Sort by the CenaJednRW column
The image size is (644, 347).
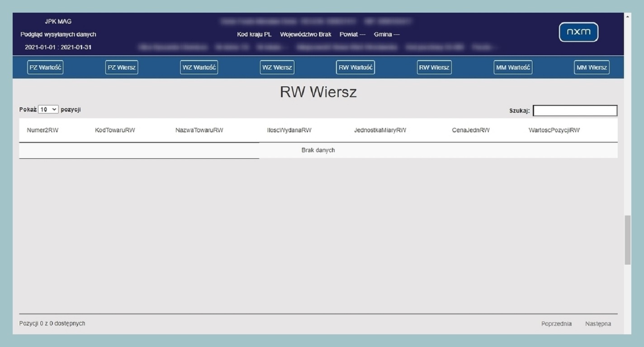click(471, 130)
